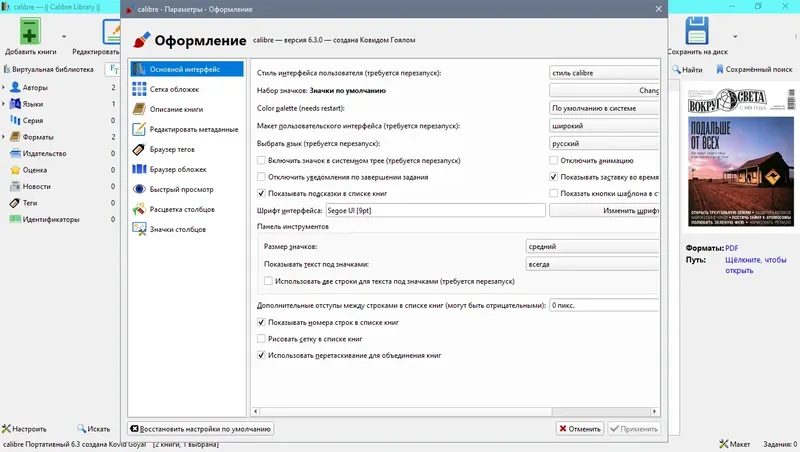Viewport: 800px width, 452px height.
Task: Uncheck show splash screen at startup
Action: point(554,177)
